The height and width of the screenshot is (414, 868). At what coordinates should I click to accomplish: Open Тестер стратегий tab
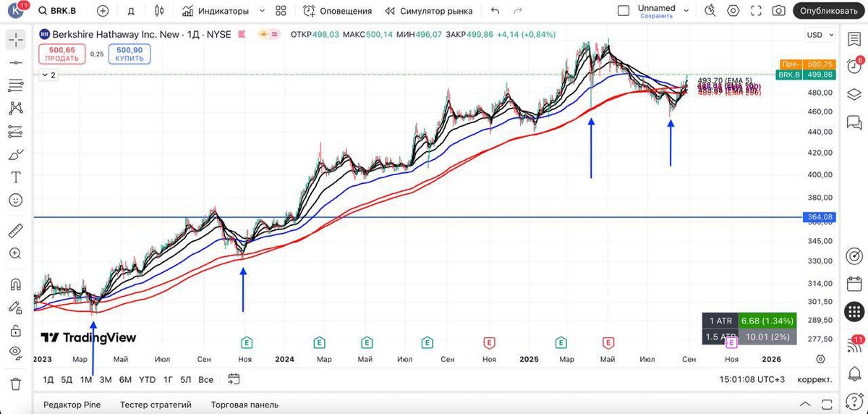tap(156, 405)
